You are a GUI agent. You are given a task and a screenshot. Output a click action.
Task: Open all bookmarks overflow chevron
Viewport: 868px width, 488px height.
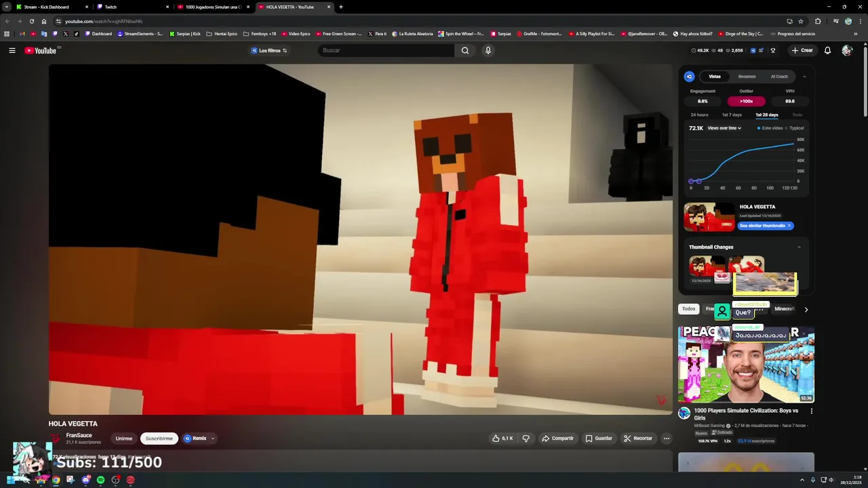pyautogui.click(x=855, y=34)
